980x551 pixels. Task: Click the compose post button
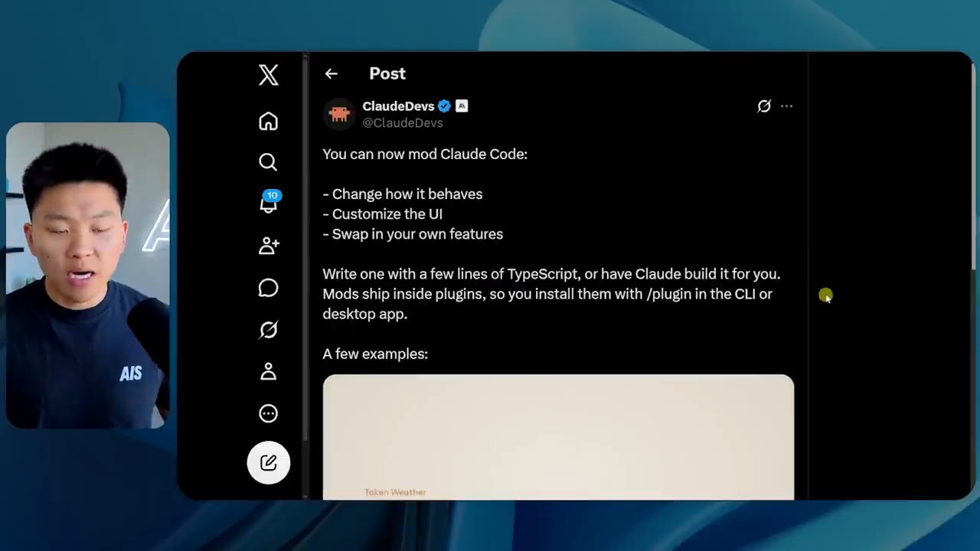click(x=269, y=462)
